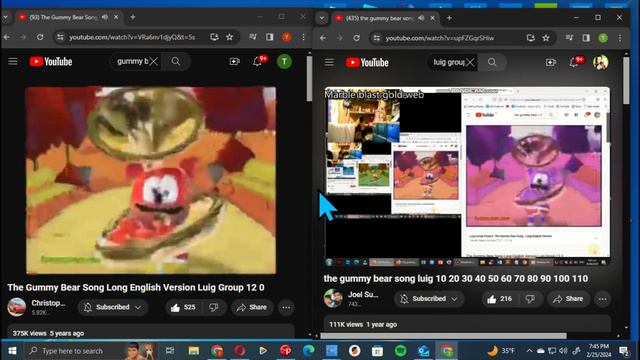The height and width of the screenshot is (360, 640).
Task: Bookmark the page with star in right browser
Action: (x=546, y=38)
